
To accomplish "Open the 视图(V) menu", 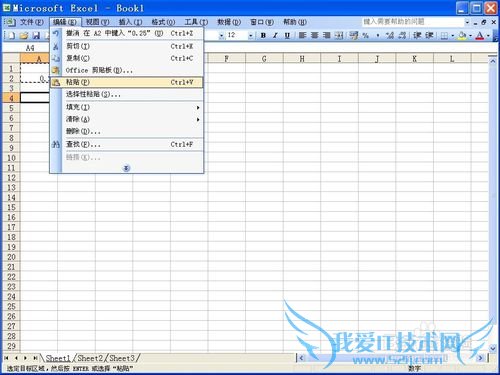I will click(97, 22).
